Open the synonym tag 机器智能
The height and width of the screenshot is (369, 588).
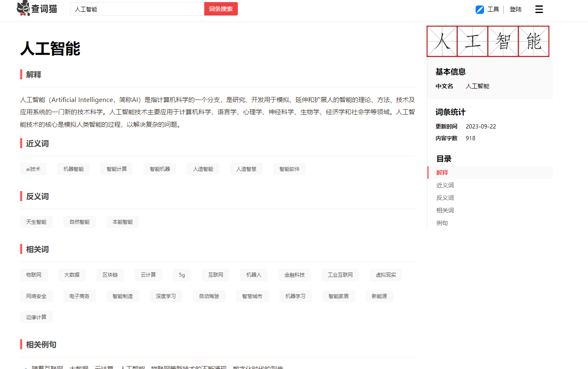(73, 169)
